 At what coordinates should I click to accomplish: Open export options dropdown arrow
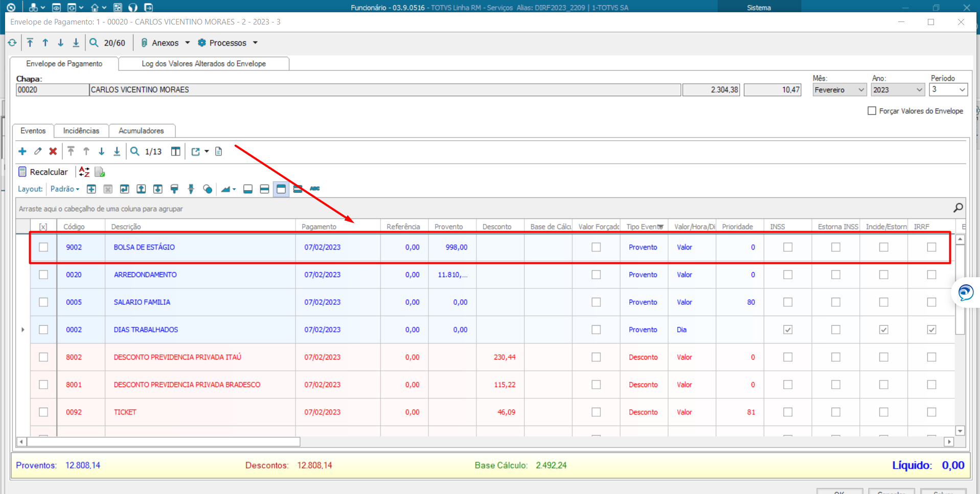pyautogui.click(x=207, y=151)
